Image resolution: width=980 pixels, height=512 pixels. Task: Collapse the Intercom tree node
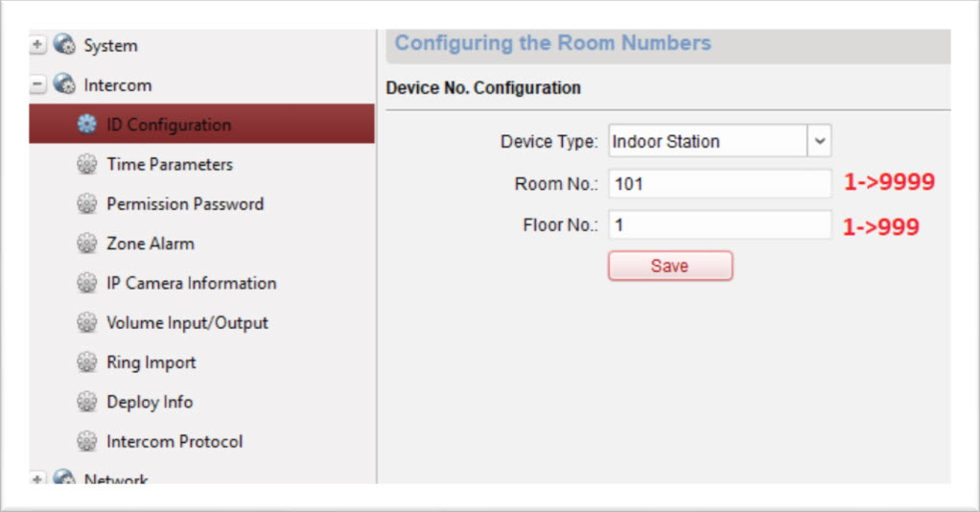click(x=37, y=85)
